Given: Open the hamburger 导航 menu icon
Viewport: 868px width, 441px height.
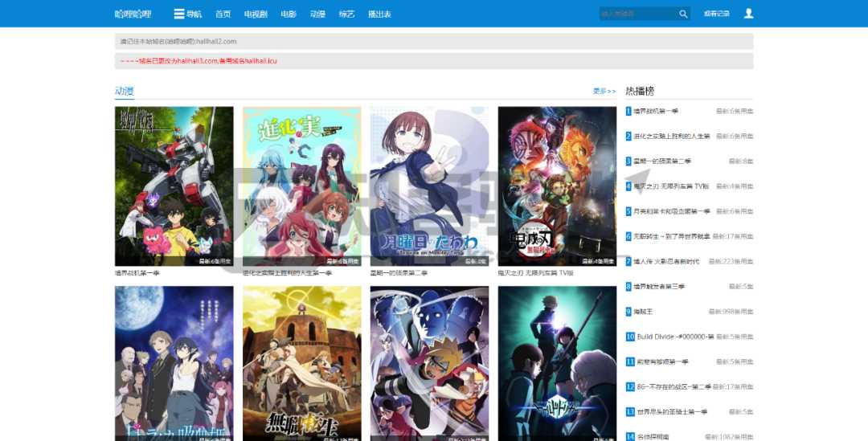Looking at the screenshot, I should [x=179, y=14].
